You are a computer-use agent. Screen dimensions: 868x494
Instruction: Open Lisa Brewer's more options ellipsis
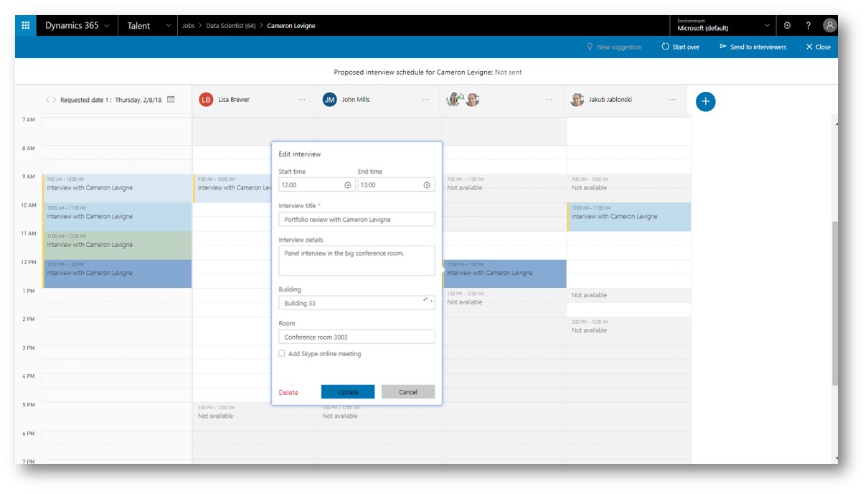(x=302, y=100)
